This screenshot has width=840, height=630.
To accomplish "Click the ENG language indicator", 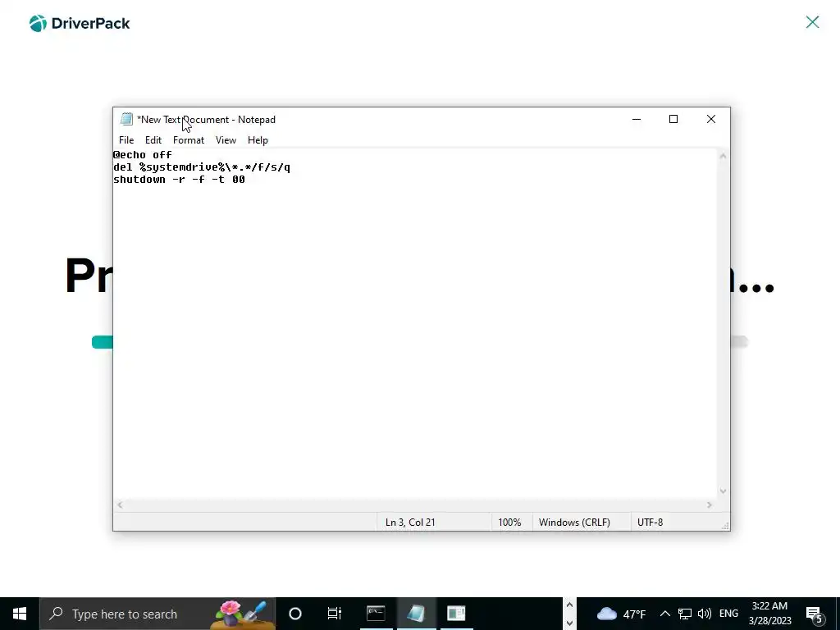I will click(x=728, y=614).
